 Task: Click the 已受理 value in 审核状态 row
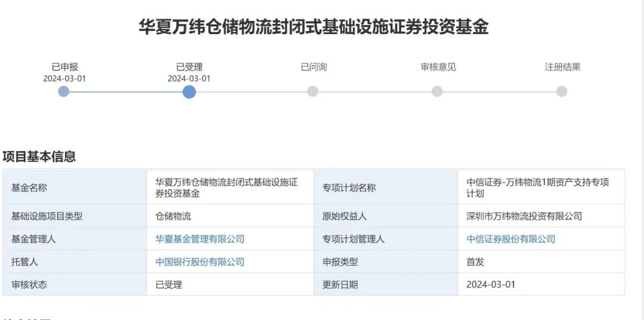click(x=168, y=284)
